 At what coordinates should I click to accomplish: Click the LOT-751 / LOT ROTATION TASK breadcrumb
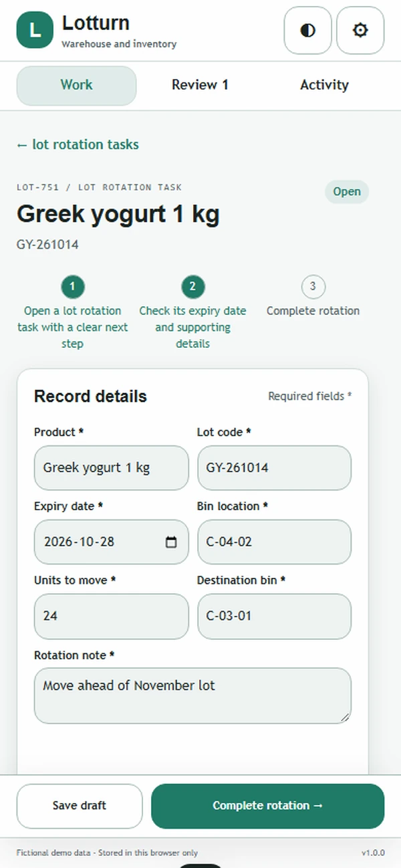point(99,187)
